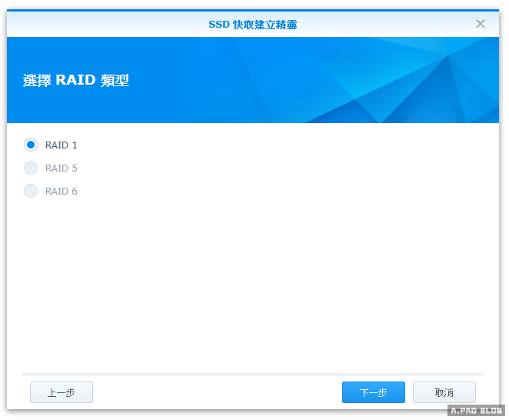
Task: Click the RAID 5 text label
Action: tap(62, 168)
